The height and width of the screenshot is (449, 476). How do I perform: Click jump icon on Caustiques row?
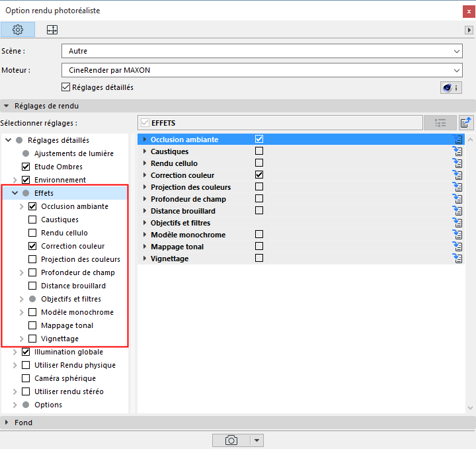pos(457,151)
